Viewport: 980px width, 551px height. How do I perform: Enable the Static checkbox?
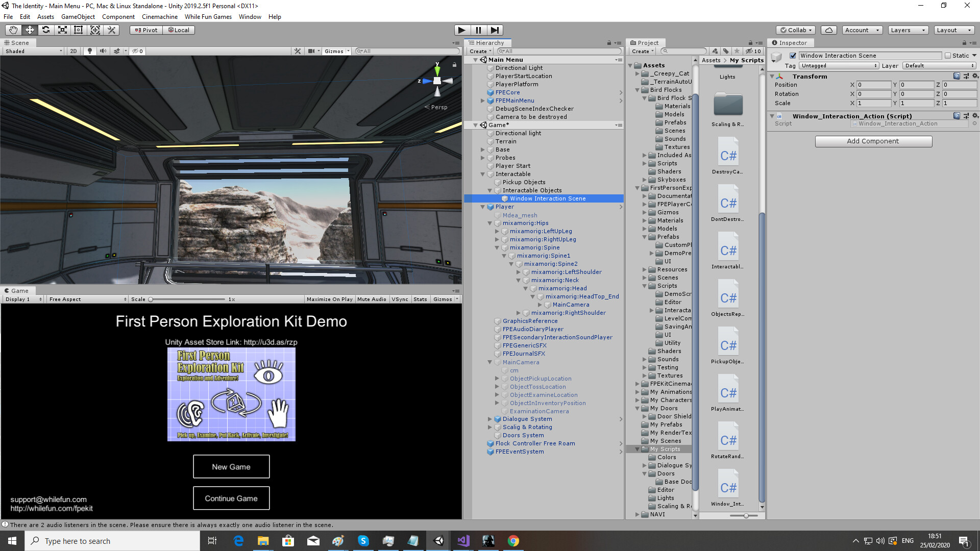coord(948,56)
